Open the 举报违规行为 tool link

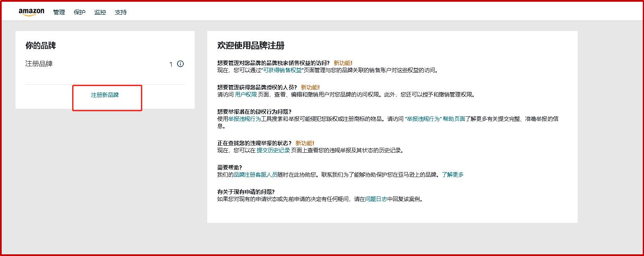click(x=245, y=119)
